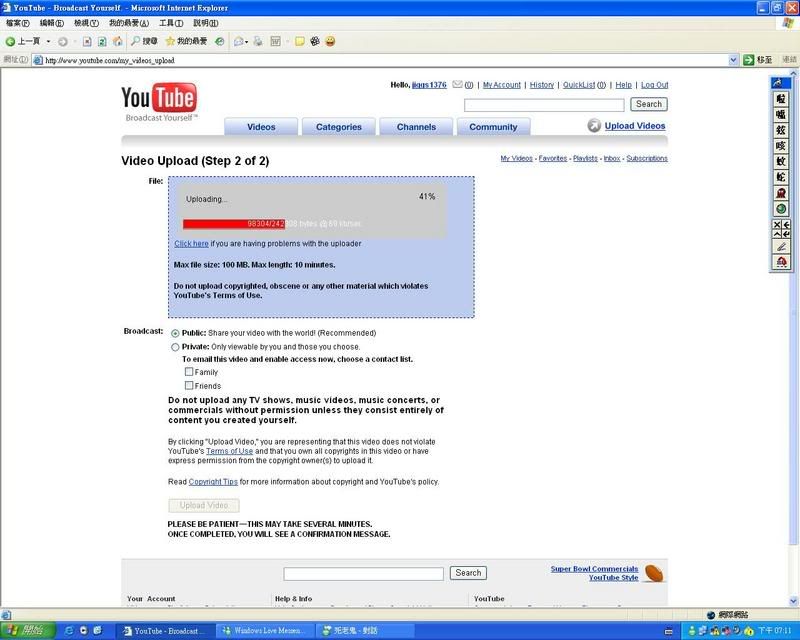Click the X symbol in the side toolbar

click(x=777, y=225)
